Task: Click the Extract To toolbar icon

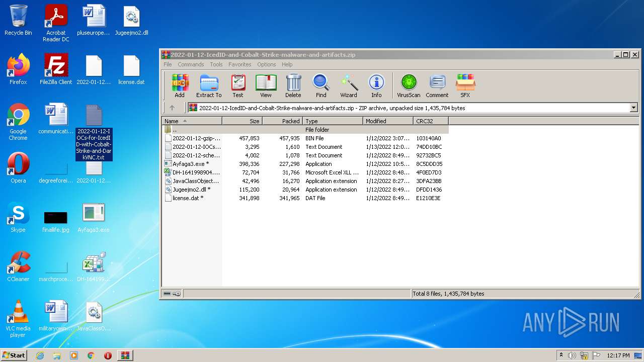Action: (209, 85)
